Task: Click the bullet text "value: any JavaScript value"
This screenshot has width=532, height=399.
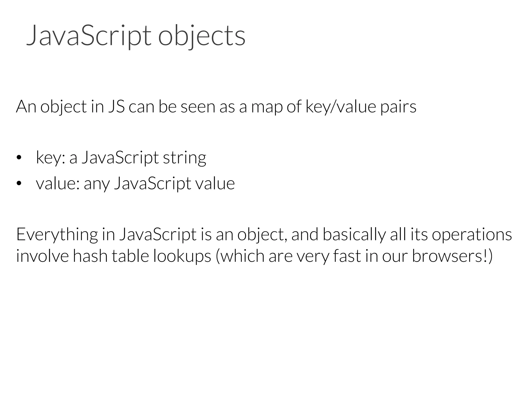Action: coord(135,183)
